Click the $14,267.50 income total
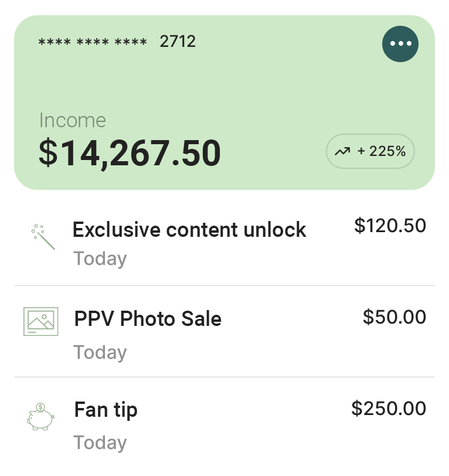This screenshot has height=476, width=449. [130, 152]
